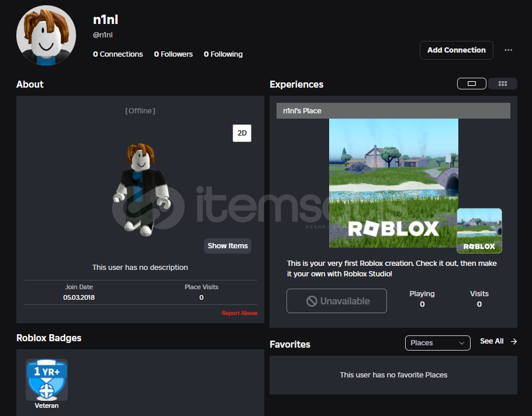The width and height of the screenshot is (532, 416).
Task: Click the prohibited icon in Unavailable button
Action: click(312, 301)
